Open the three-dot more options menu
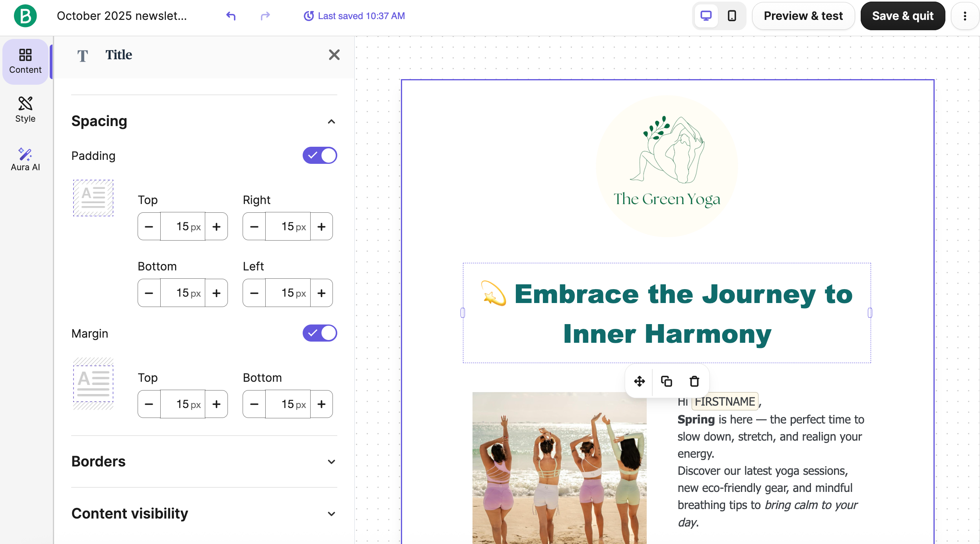Viewport: 980px width, 544px height. (x=965, y=16)
